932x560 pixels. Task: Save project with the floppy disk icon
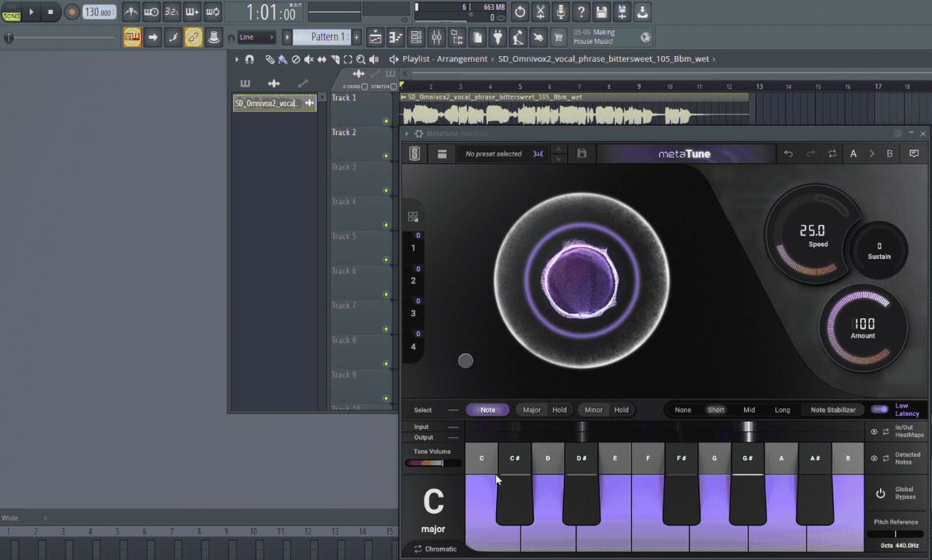click(x=602, y=12)
